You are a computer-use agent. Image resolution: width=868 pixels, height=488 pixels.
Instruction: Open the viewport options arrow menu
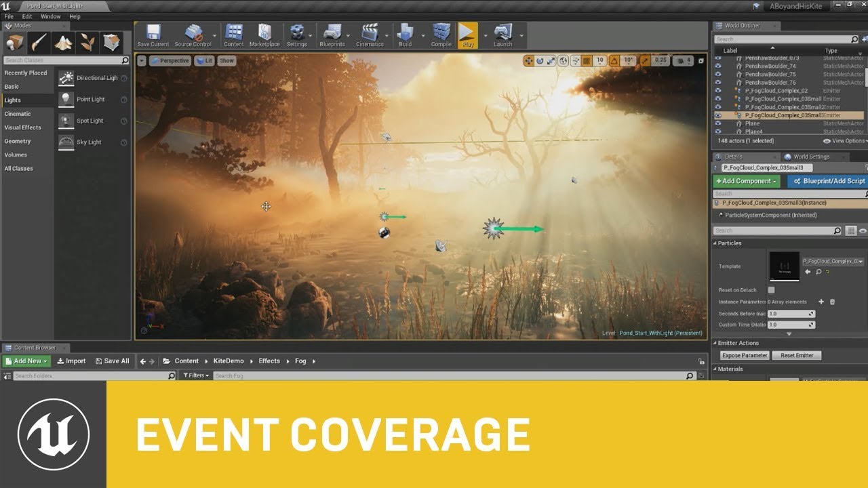coord(141,61)
